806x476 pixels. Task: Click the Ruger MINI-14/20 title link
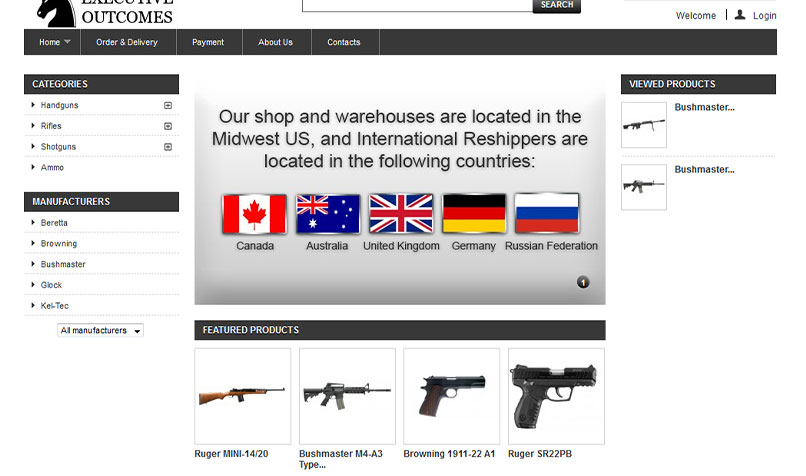(231, 454)
